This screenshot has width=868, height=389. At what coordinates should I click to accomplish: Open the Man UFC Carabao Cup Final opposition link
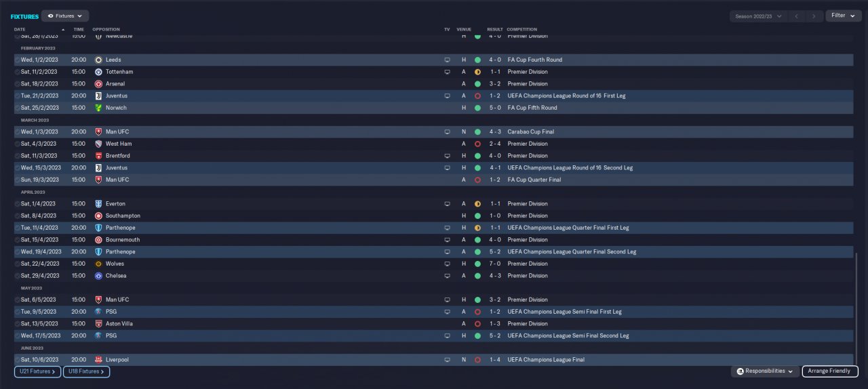[x=117, y=131]
